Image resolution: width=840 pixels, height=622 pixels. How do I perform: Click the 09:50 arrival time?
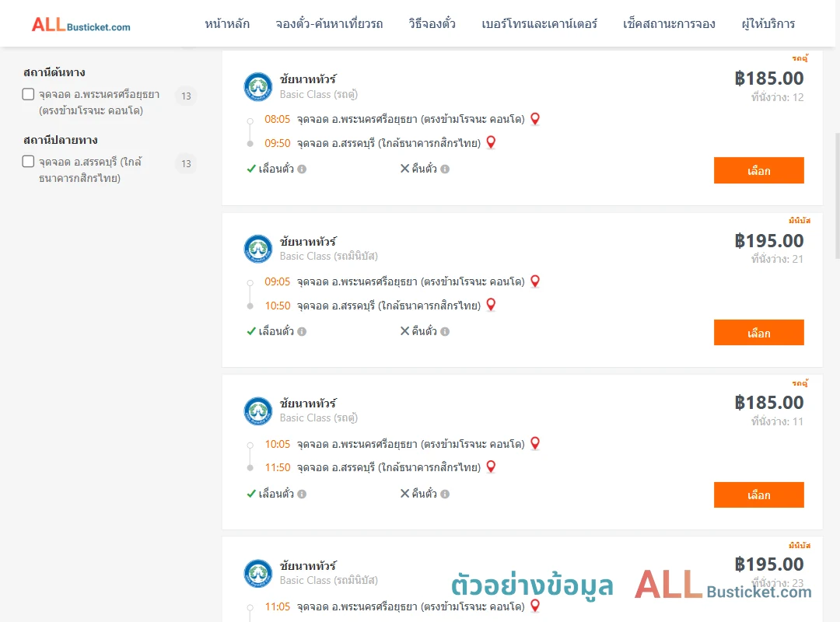[278, 143]
